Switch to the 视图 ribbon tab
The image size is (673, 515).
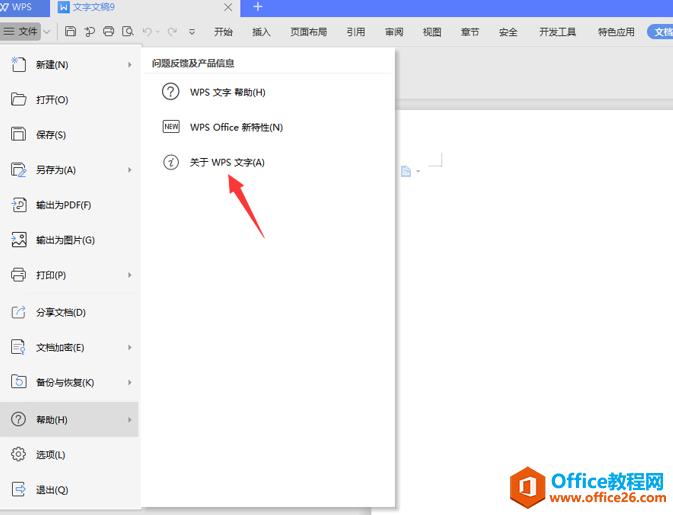tap(432, 32)
